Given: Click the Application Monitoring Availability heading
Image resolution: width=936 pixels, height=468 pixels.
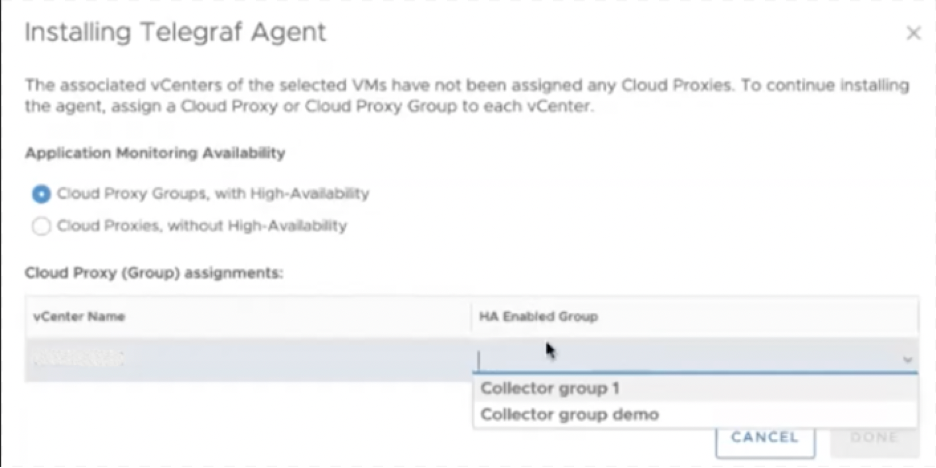Looking at the screenshot, I should 155,153.
